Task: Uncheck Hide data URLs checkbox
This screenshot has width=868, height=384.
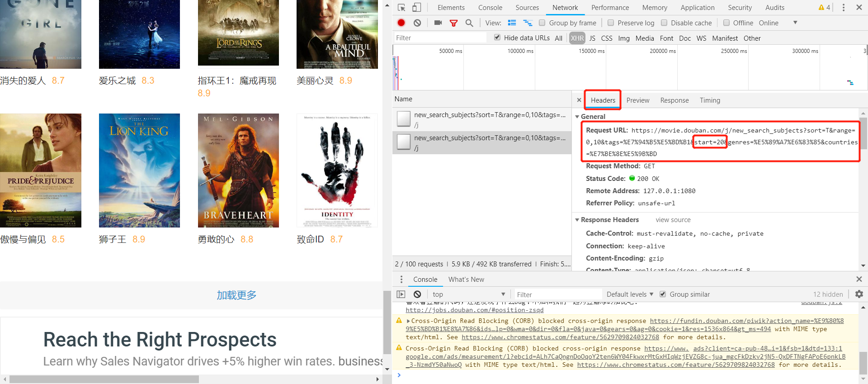Action: pyautogui.click(x=497, y=38)
